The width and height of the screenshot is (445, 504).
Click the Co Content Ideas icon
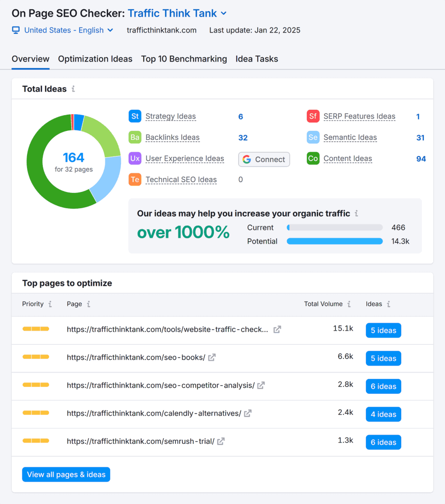[x=313, y=158]
